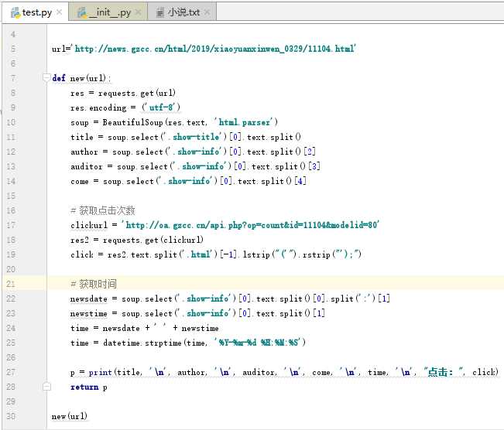Close the test.py tab
The image size is (504, 430).
click(59, 12)
